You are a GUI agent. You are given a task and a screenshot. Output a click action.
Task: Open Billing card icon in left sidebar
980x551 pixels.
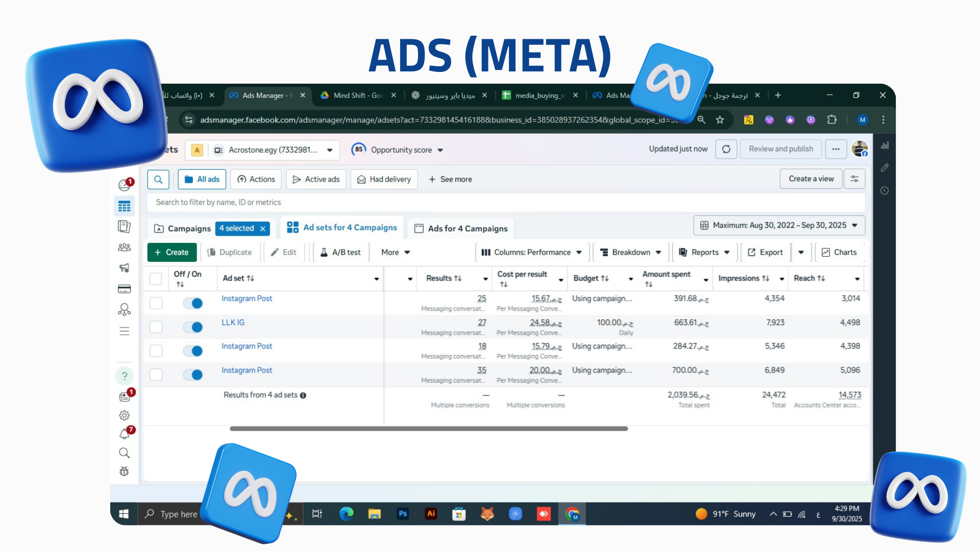click(124, 289)
